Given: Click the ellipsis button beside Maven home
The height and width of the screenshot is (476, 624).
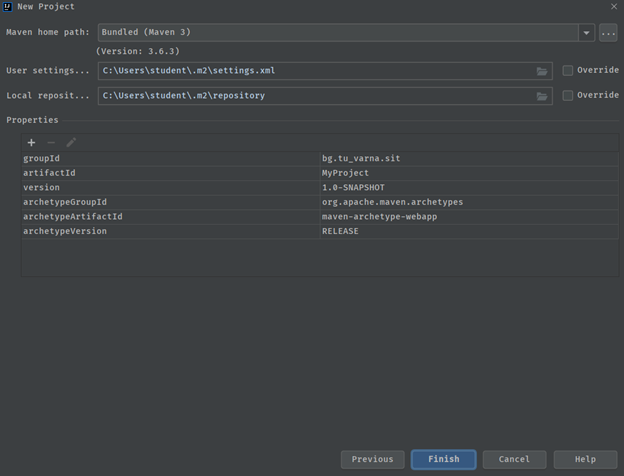Looking at the screenshot, I should [x=608, y=33].
